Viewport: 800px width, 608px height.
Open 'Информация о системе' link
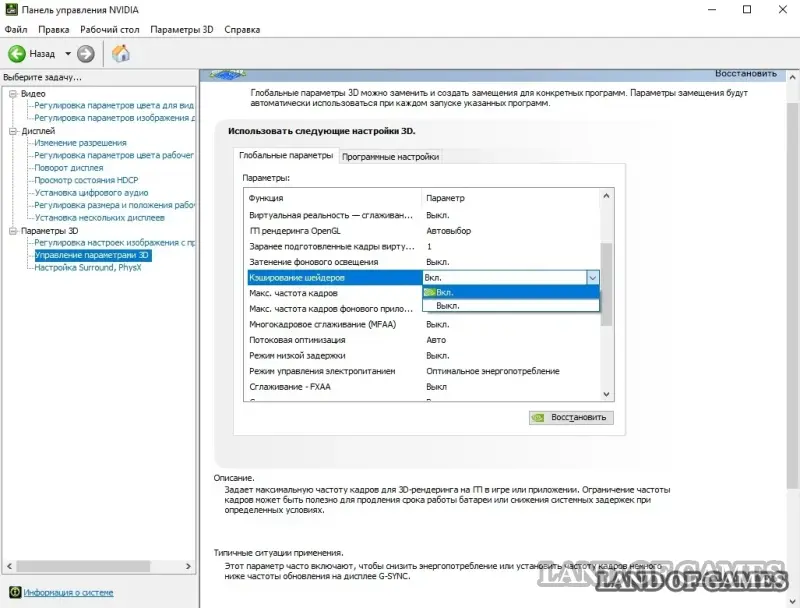pos(68,592)
